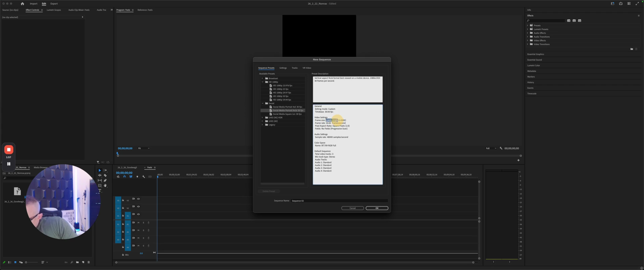The width and height of the screenshot is (644, 270).
Task: Click the project panel thumbnail zoom slider
Action: pyautogui.click(x=31, y=262)
